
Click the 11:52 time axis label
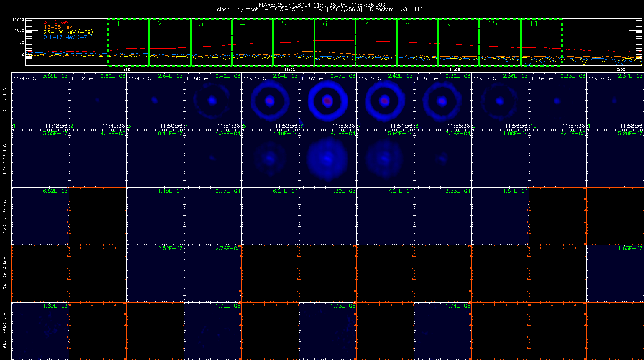pos(290,70)
